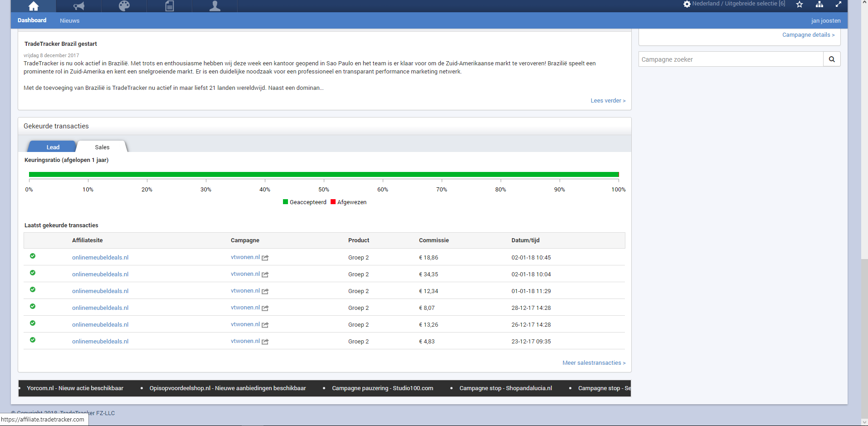Open external link icon for vtwonen.nl € 34,35 row
This screenshot has height=426, width=868.
[x=265, y=274]
